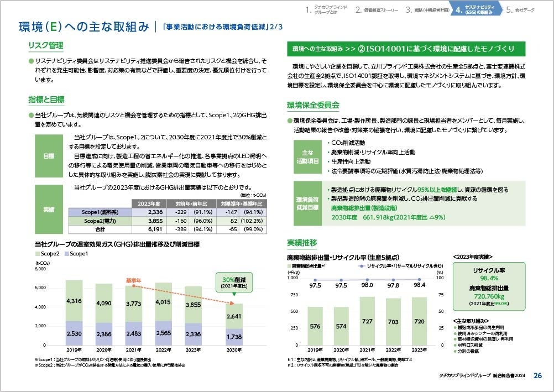This screenshot has width=554, height=392.
Task: Click the 30%削減 callout bubble
Action: 234,282
